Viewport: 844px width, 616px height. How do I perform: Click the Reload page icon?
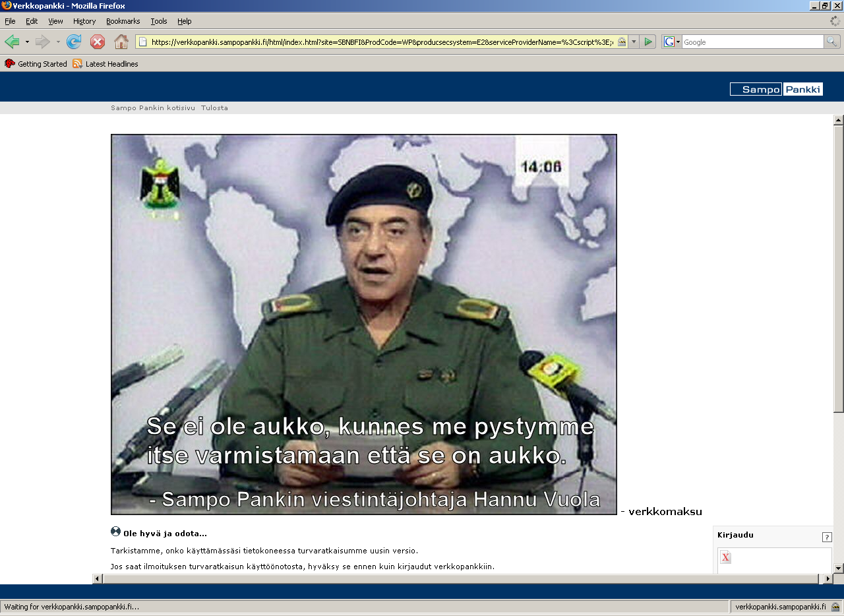click(74, 42)
